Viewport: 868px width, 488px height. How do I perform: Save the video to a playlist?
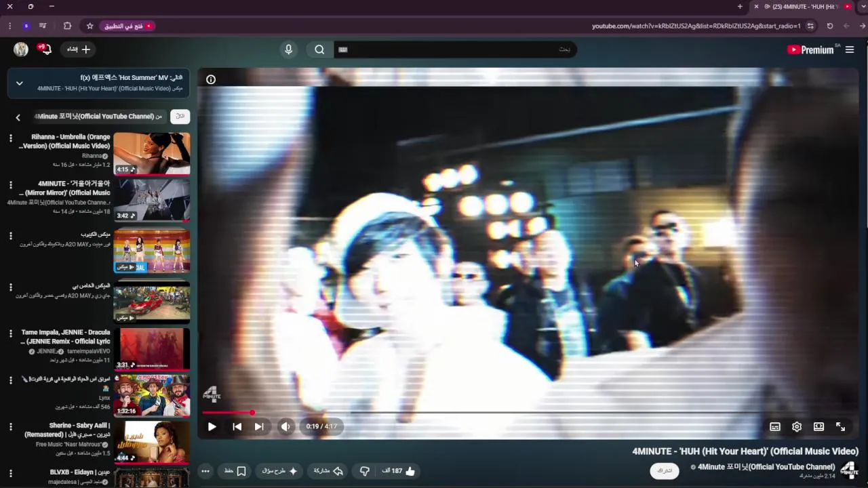[x=235, y=471]
